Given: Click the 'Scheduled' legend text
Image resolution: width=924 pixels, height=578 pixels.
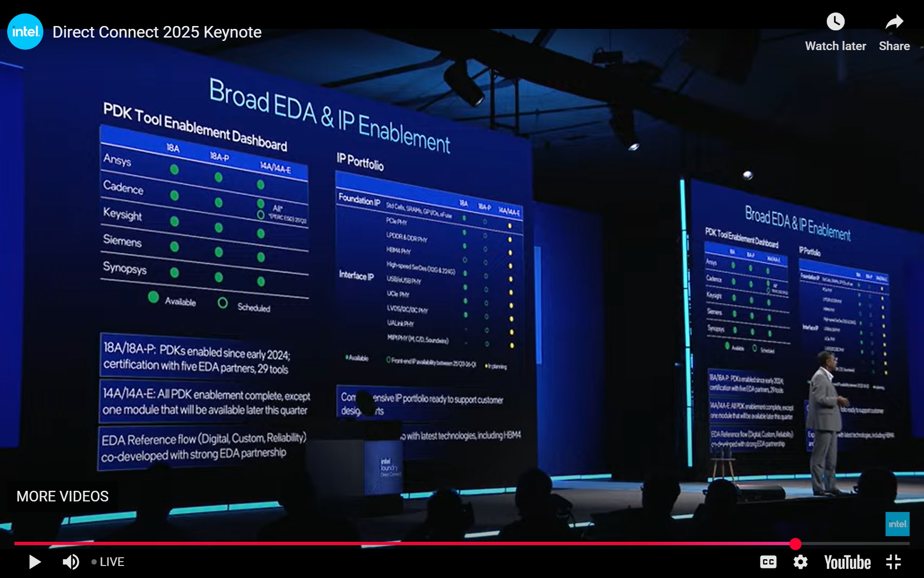Looking at the screenshot, I should [254, 307].
